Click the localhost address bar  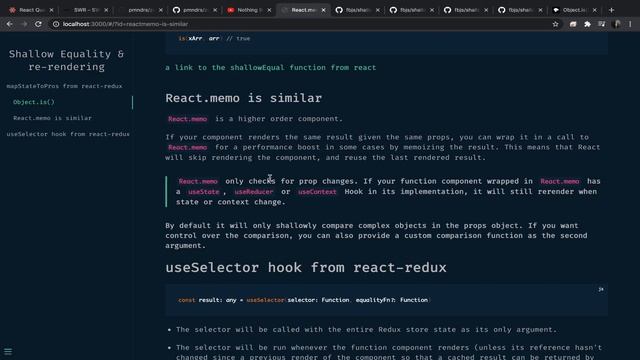coord(302,24)
